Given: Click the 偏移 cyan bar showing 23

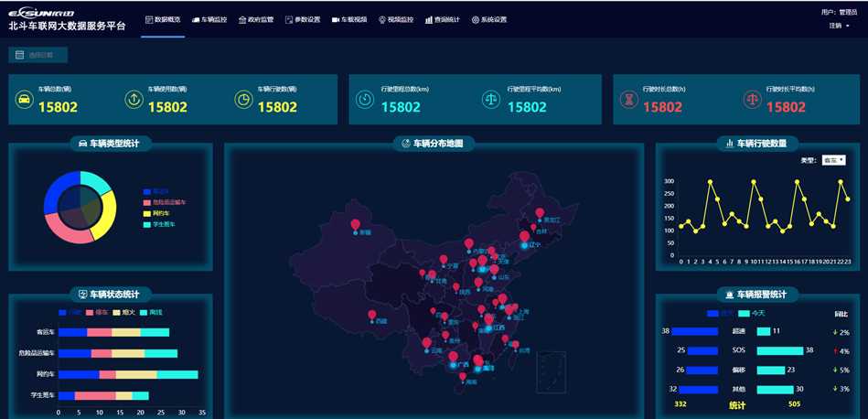Looking at the screenshot, I should pos(770,371).
